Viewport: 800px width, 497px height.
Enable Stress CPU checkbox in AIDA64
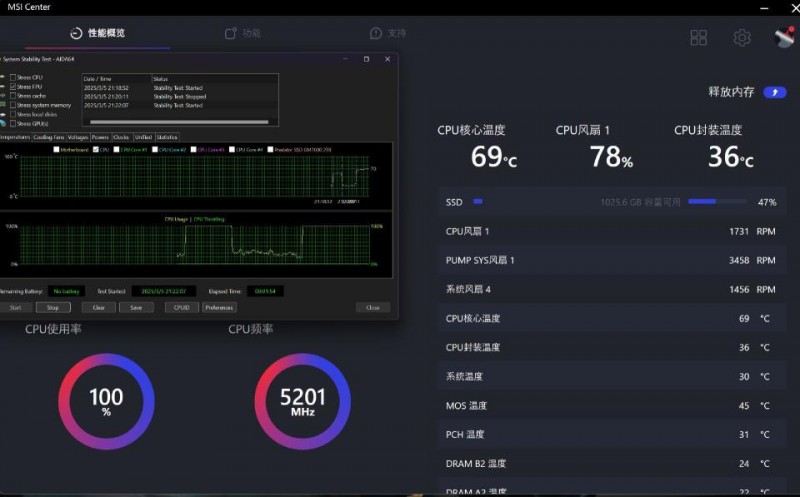pos(13,78)
